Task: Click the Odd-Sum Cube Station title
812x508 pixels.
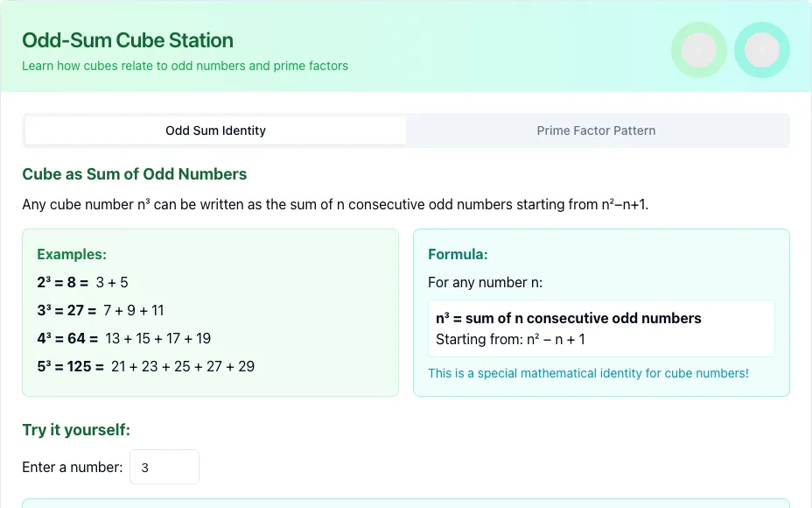Action: click(x=128, y=40)
